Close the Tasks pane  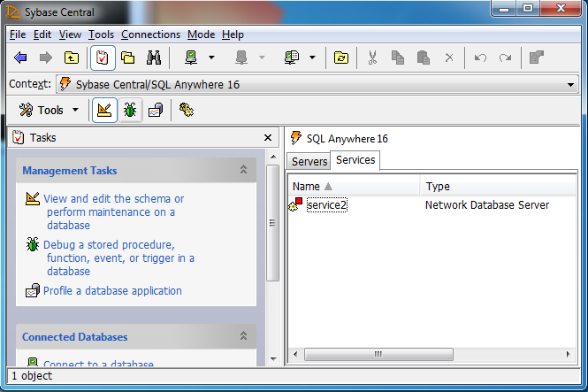click(x=268, y=138)
